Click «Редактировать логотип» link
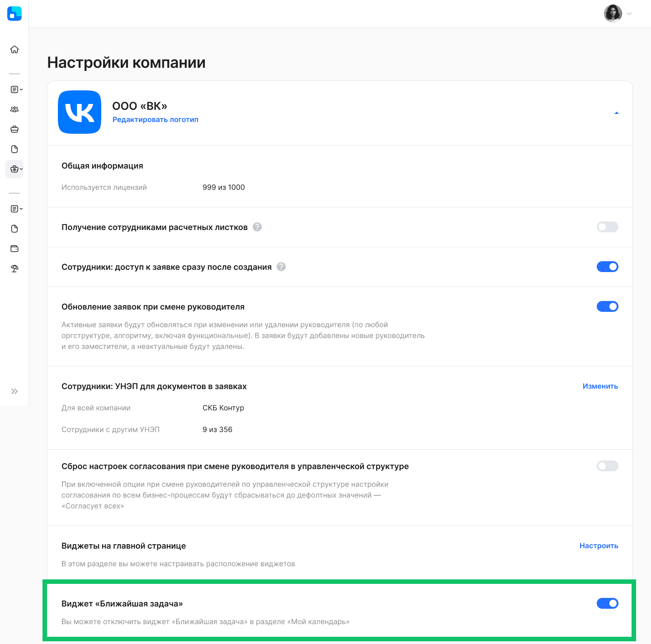The height and width of the screenshot is (644, 651). 155,120
